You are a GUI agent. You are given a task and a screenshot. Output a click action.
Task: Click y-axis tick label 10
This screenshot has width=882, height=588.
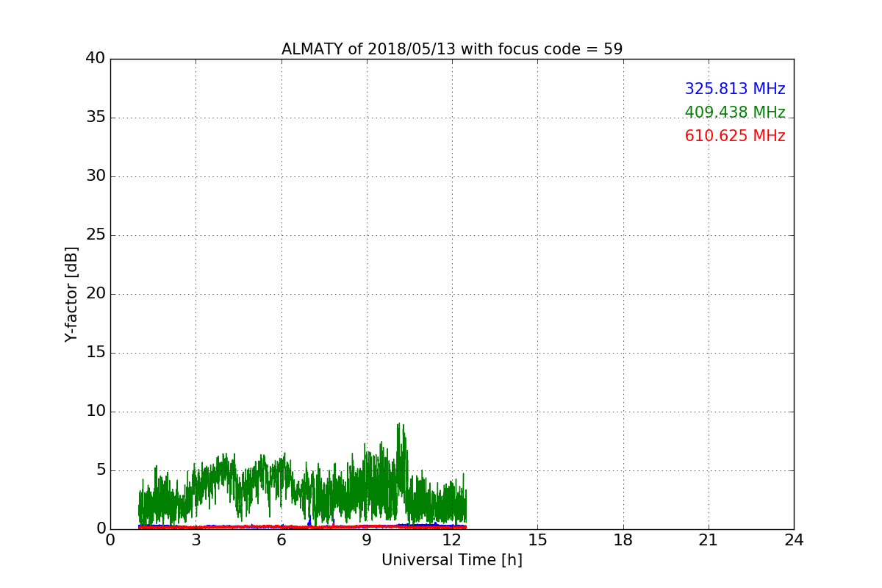96,412
